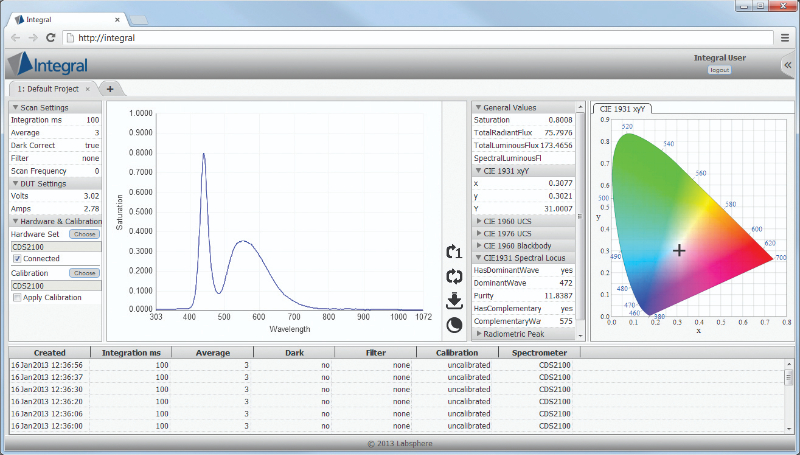Start continuous scan loop icon
800x455 pixels.
pyautogui.click(x=455, y=276)
